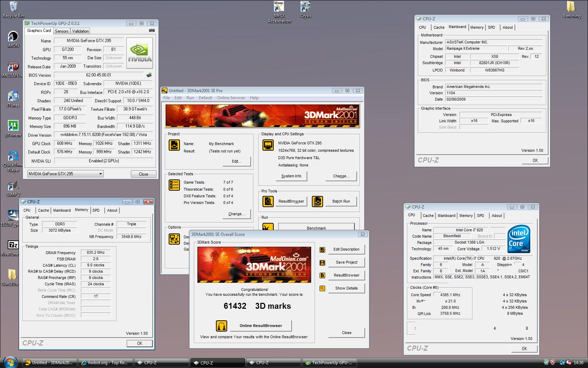Open the Cache tab in Memory CPU-Z window
The width and height of the screenshot is (588, 368).
point(43,211)
